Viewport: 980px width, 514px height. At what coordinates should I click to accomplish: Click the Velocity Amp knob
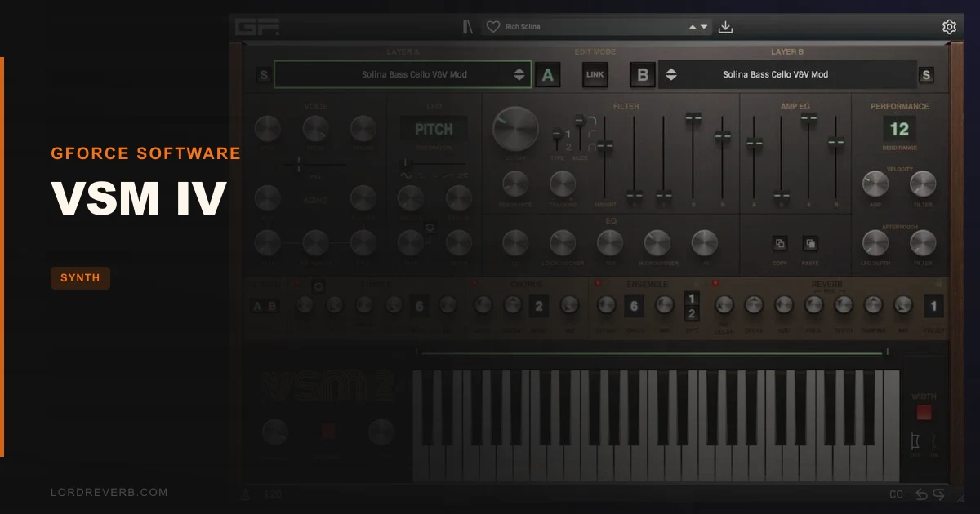click(x=875, y=184)
